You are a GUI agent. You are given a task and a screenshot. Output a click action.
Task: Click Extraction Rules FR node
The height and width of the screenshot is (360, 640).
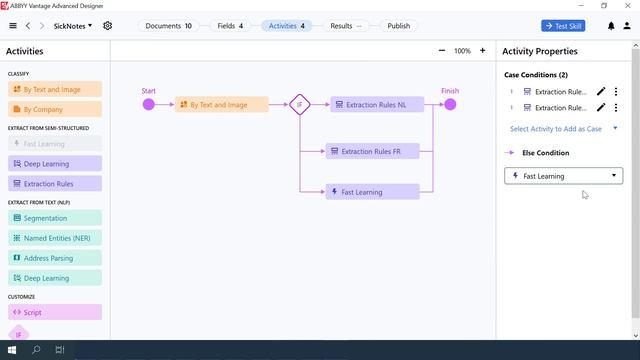tap(372, 151)
